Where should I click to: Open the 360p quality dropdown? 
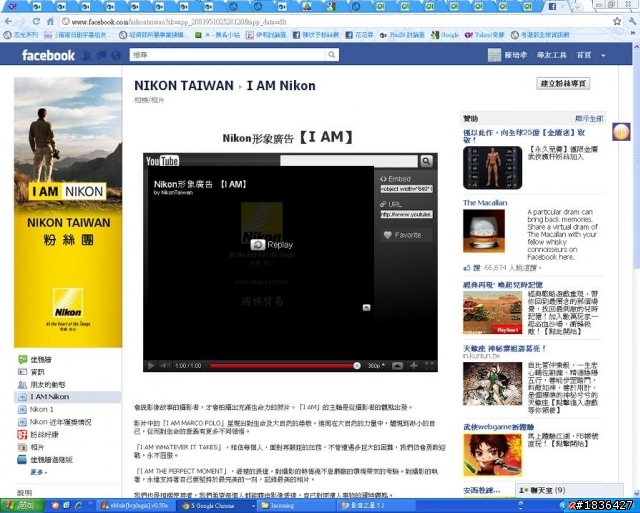click(376, 366)
